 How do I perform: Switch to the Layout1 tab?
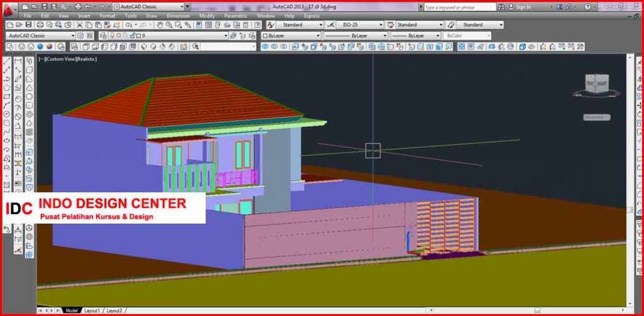click(92, 311)
